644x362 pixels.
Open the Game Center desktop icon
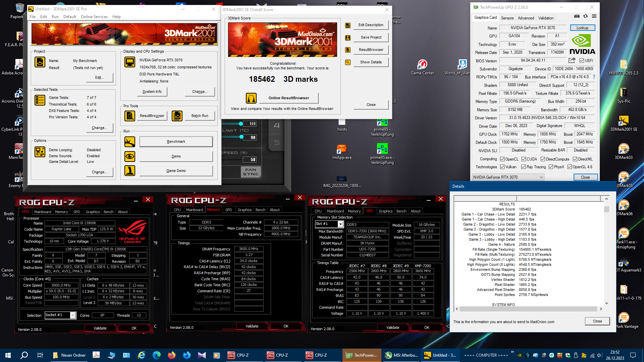tap(422, 67)
